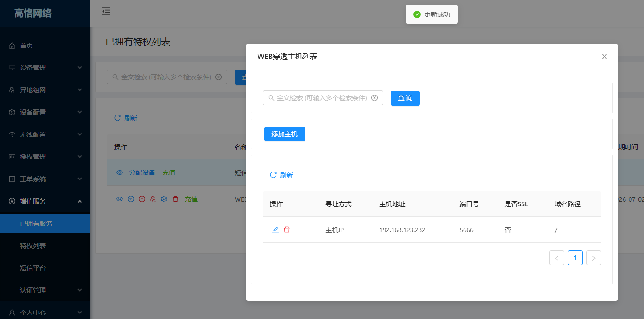
Task: Click the 域名路径 column header
Action: [568, 204]
